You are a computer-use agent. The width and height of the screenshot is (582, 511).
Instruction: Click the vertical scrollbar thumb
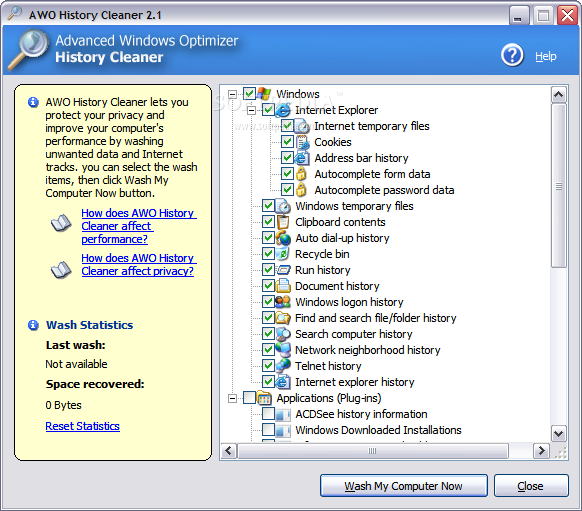coord(559,186)
